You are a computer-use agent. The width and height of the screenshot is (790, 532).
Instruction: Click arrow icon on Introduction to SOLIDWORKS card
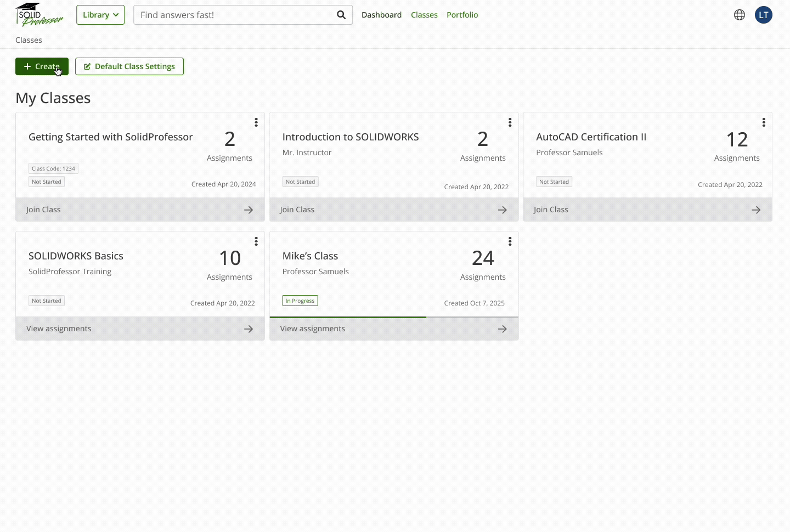pos(503,210)
